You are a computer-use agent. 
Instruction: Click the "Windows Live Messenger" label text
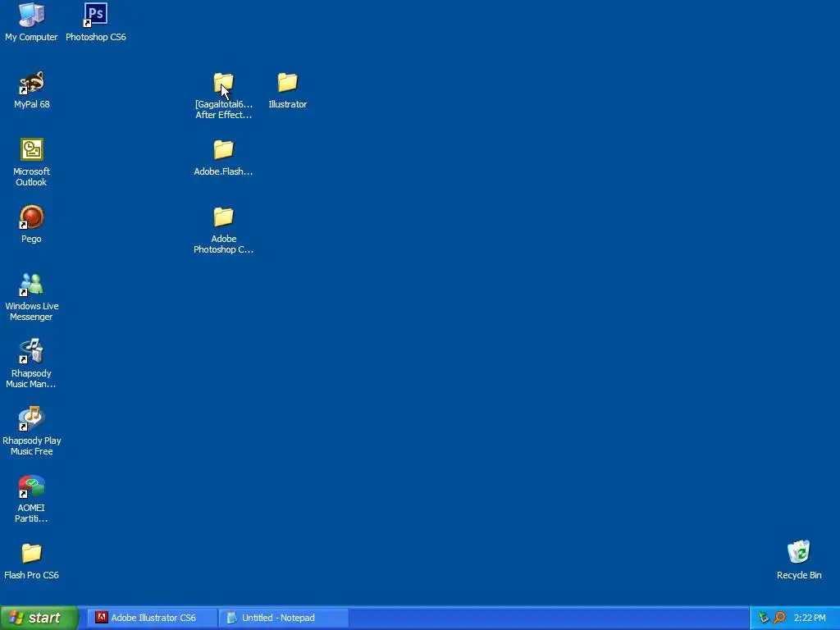coord(32,311)
